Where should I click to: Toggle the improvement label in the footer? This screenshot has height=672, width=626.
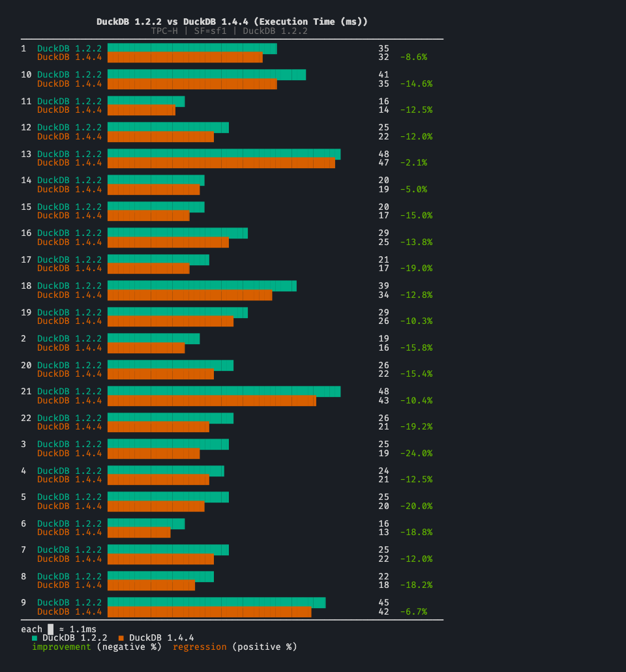pyautogui.click(x=61, y=647)
